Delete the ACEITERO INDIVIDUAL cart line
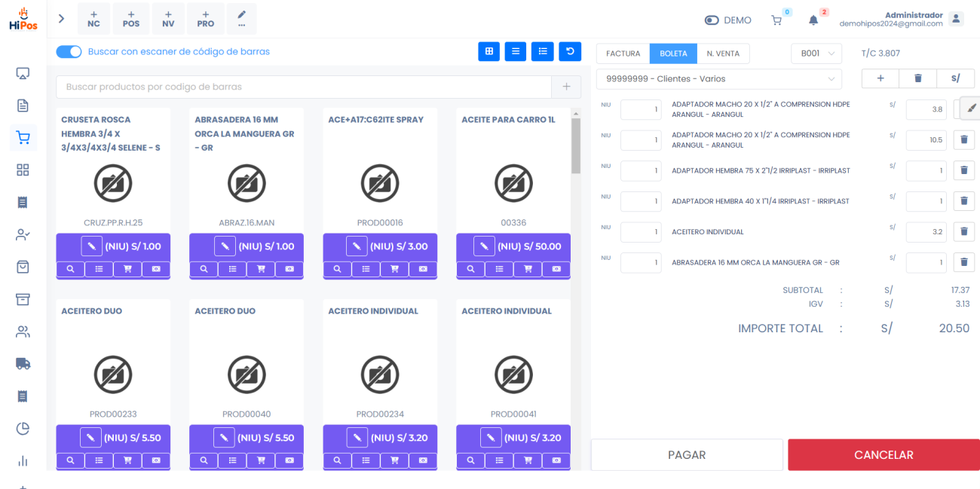Screen dimensions: 980x489 (x=963, y=232)
